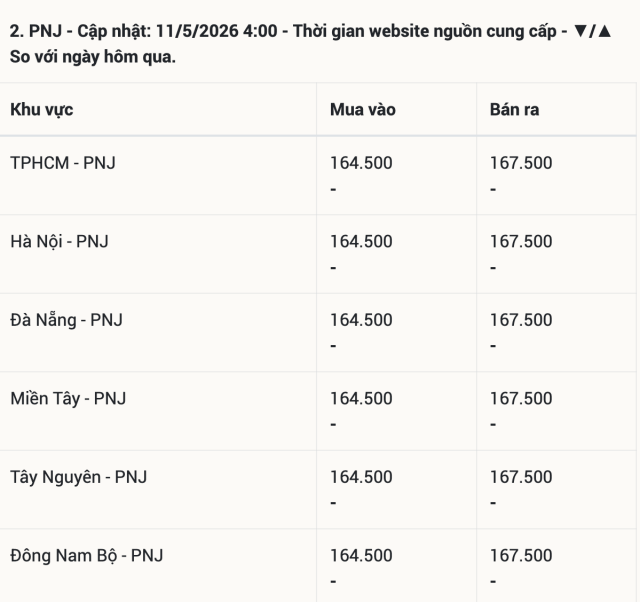Click Đông Nam Bộ buy price 164.500

click(x=361, y=555)
